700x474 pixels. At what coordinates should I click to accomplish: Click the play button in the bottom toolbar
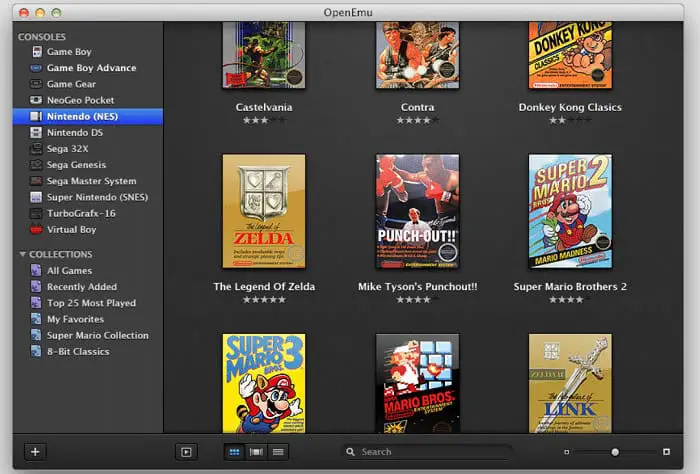(187, 452)
